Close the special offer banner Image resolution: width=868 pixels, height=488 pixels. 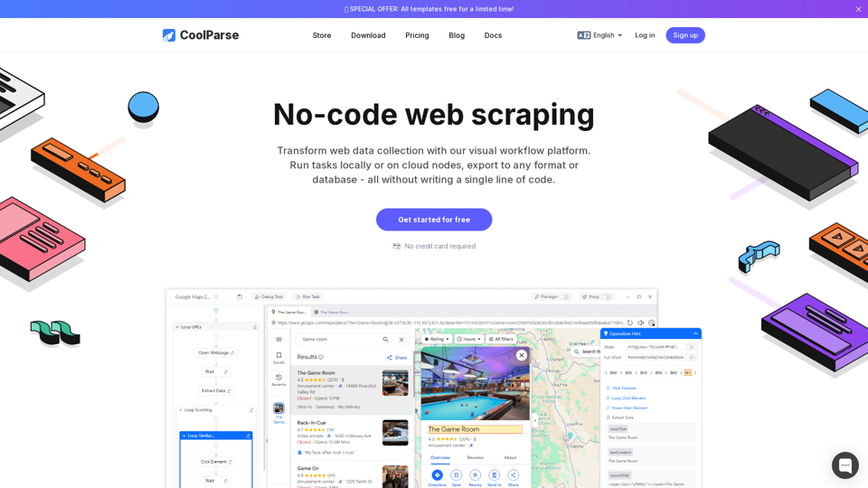858,9
